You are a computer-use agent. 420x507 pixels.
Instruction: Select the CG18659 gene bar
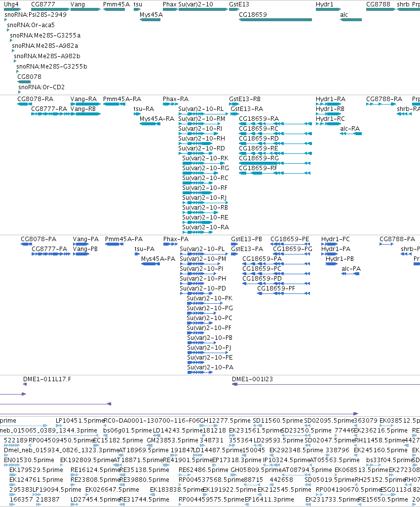(275, 20)
